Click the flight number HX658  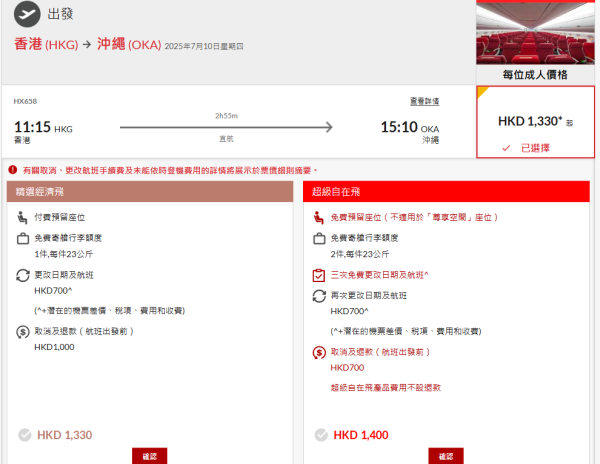25,101
